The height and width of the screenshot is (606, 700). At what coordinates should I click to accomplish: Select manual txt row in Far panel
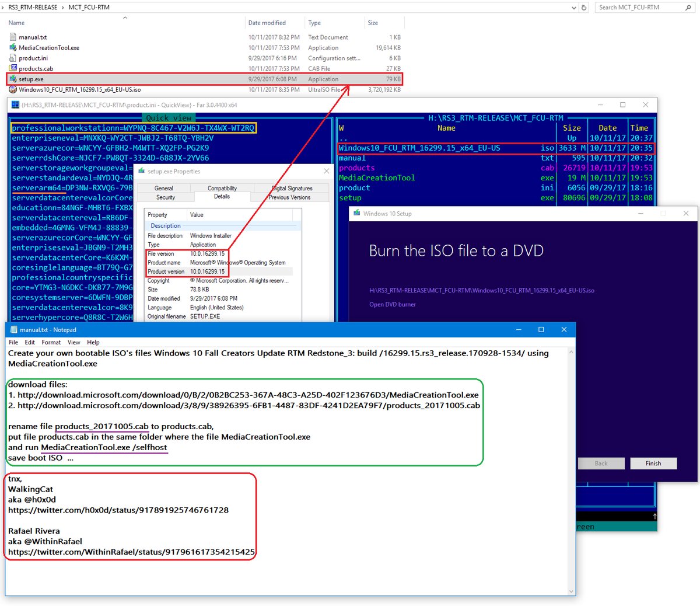(x=496, y=158)
